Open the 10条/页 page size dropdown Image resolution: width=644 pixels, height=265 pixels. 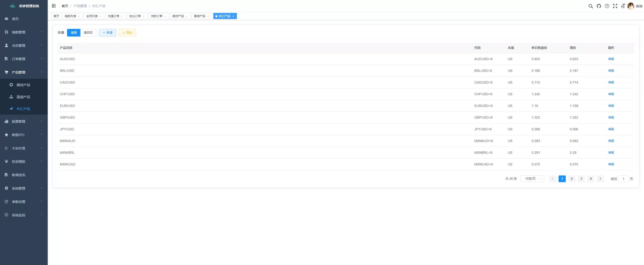tap(532, 179)
